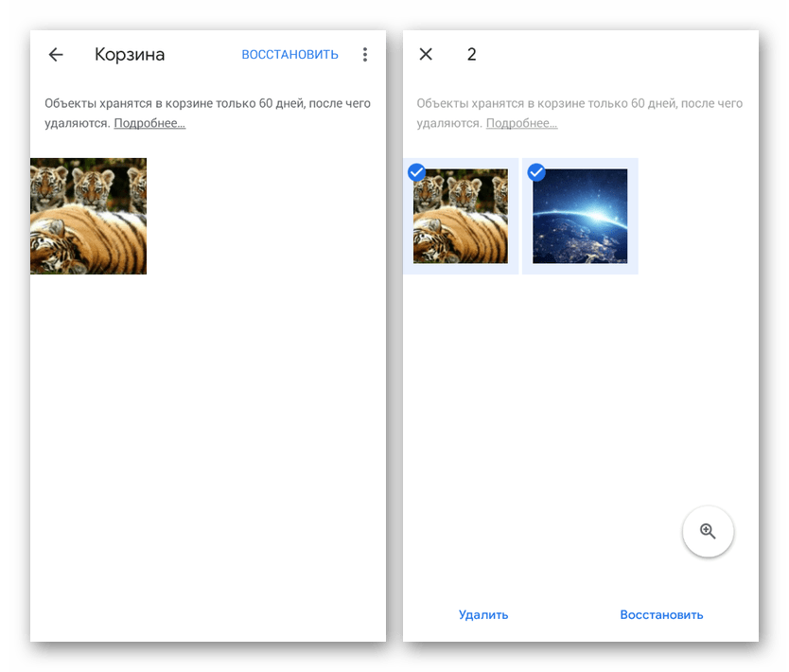Select the unselected tiger photo in Корзина
Image resolution: width=789 pixels, height=672 pixels.
(x=88, y=216)
